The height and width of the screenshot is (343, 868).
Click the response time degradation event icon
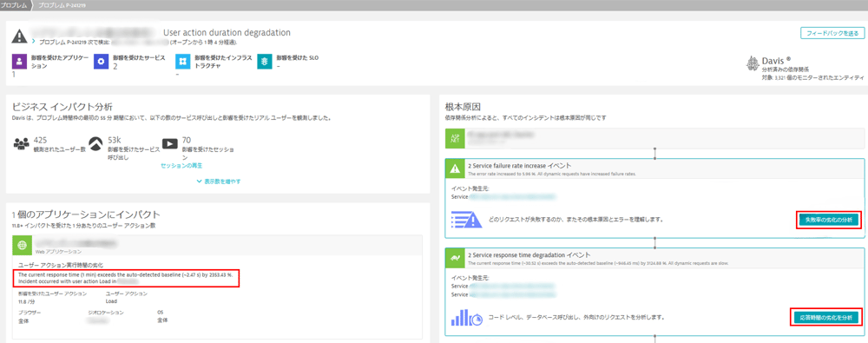click(x=455, y=258)
